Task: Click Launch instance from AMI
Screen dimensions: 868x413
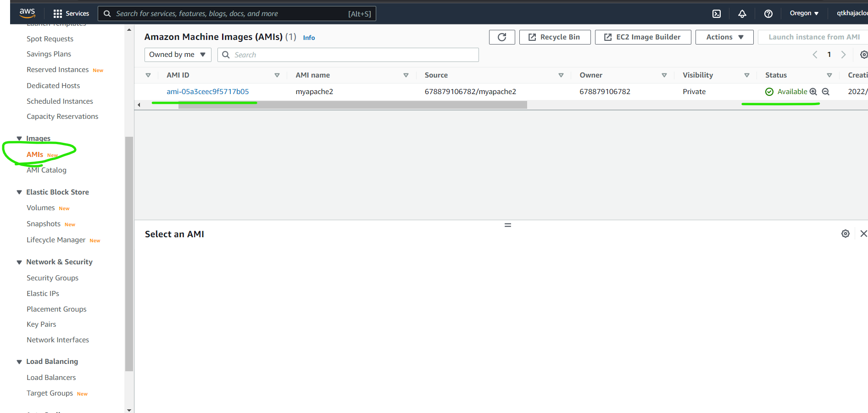Action: pyautogui.click(x=814, y=37)
